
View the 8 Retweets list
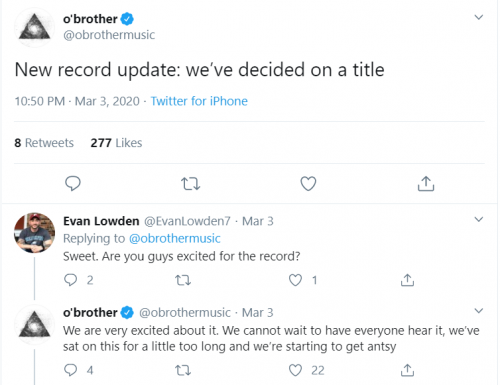click(x=44, y=143)
